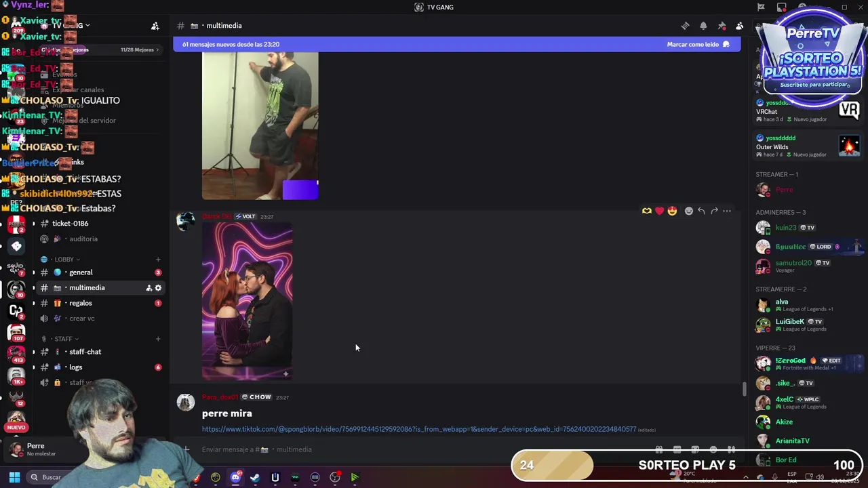The width and height of the screenshot is (868, 488).
Task: Open the threads icon in channel header
Action: (685, 26)
